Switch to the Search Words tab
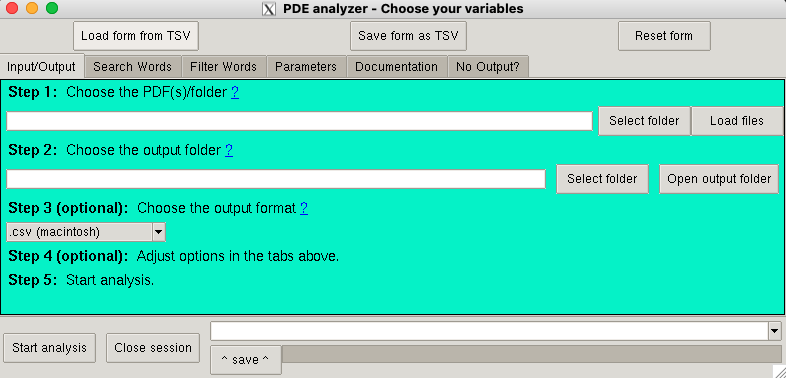This screenshot has width=786, height=378. pyautogui.click(x=132, y=67)
